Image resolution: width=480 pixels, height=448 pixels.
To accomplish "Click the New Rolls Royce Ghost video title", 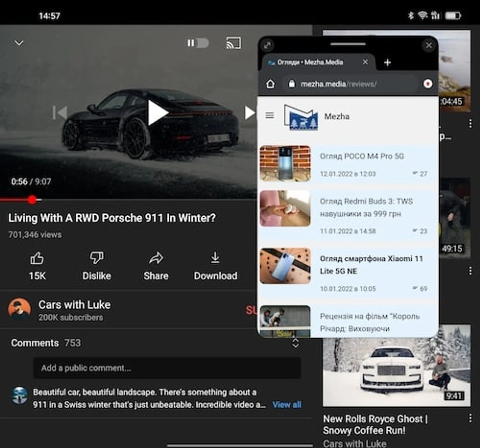I will (x=375, y=425).
